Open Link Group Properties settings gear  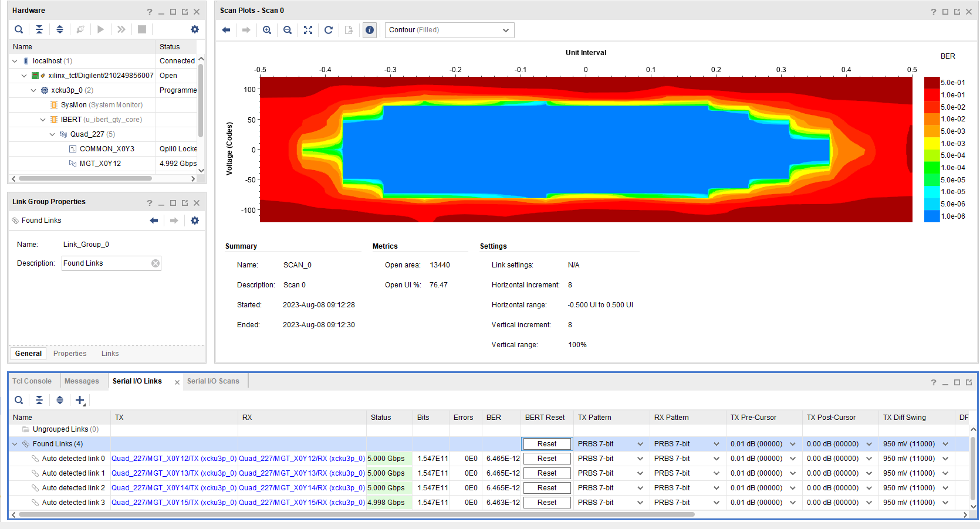[x=195, y=221]
